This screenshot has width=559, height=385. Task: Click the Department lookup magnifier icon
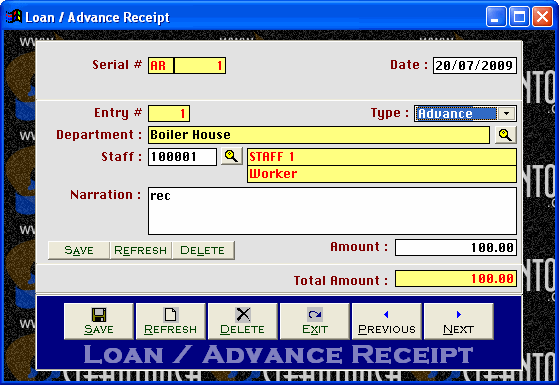[x=506, y=135]
